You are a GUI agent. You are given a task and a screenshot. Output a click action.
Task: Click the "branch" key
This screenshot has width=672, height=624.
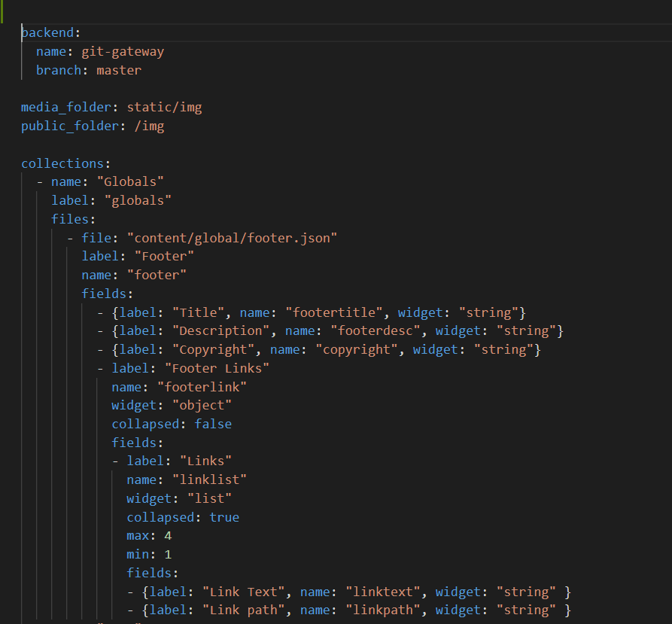(59, 70)
